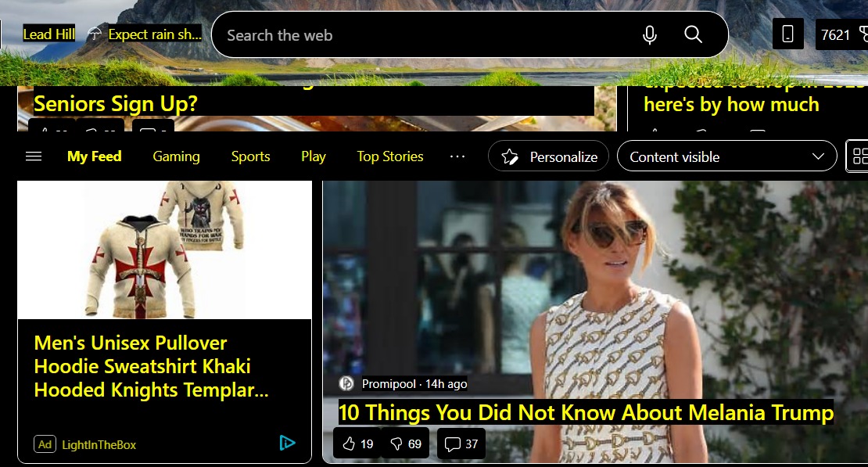Switch to the Gaming tab
This screenshot has width=868, height=467.
click(x=176, y=156)
